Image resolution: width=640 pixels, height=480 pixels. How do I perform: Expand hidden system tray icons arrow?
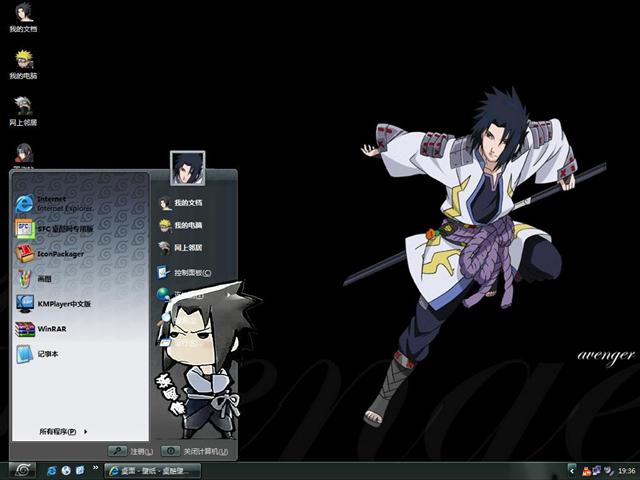[572, 471]
